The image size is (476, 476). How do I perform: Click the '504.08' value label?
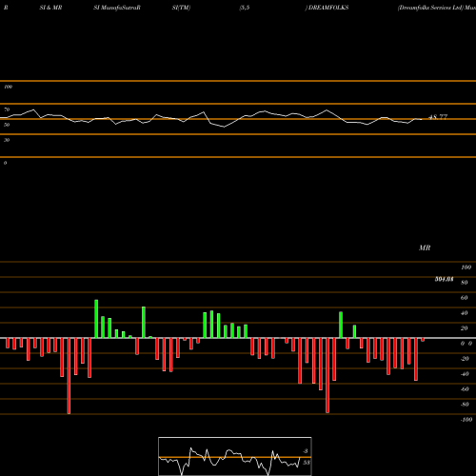click(444, 279)
